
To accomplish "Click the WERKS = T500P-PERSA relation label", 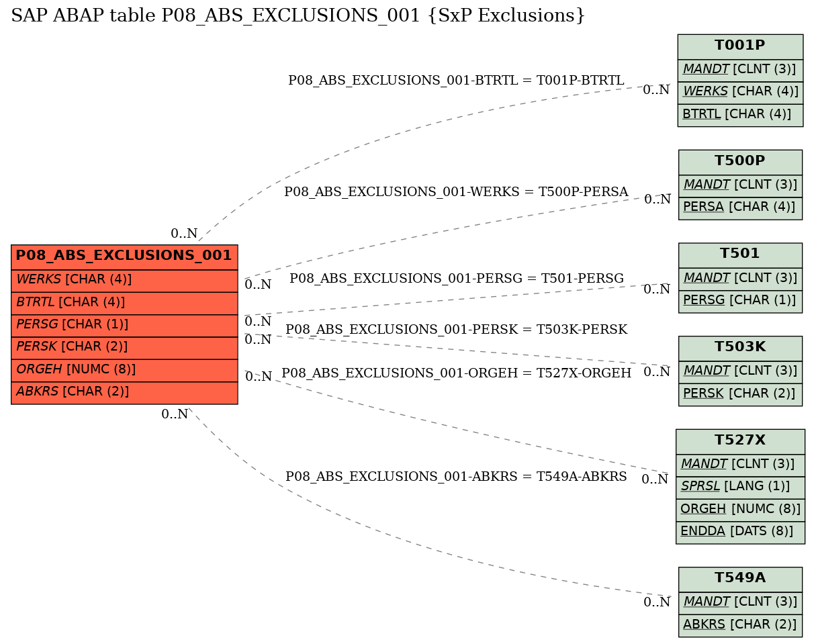I will point(456,192).
